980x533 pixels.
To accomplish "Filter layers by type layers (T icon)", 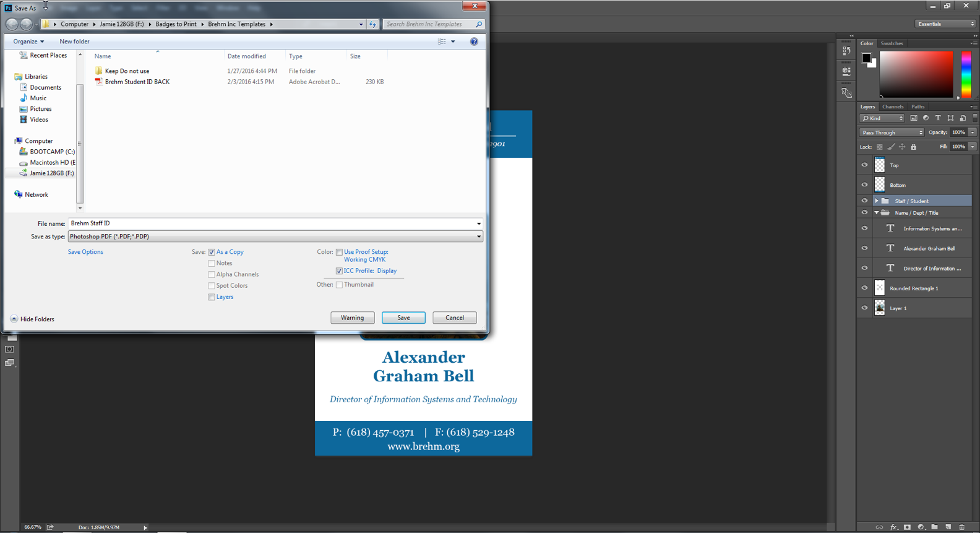I will pos(938,118).
